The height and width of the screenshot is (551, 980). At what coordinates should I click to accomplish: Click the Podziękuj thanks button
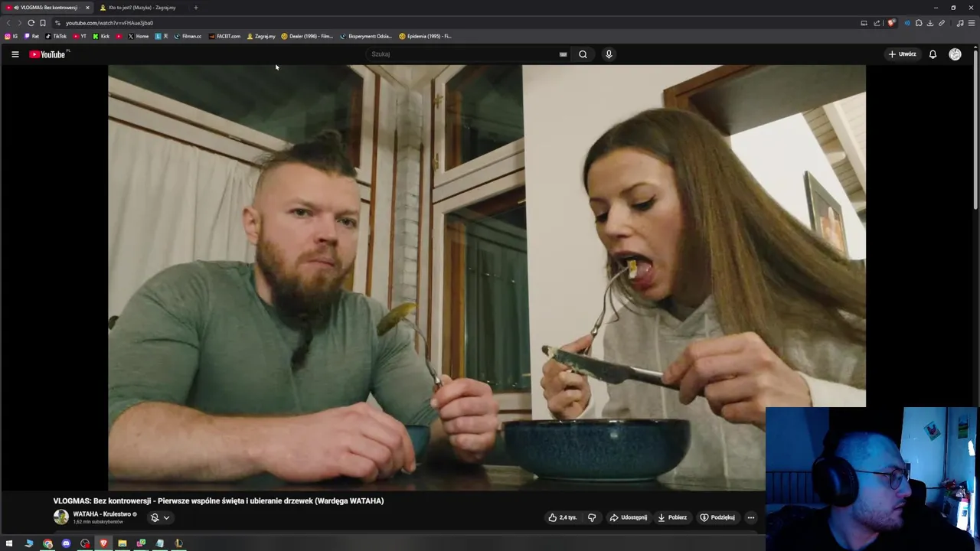point(717,517)
